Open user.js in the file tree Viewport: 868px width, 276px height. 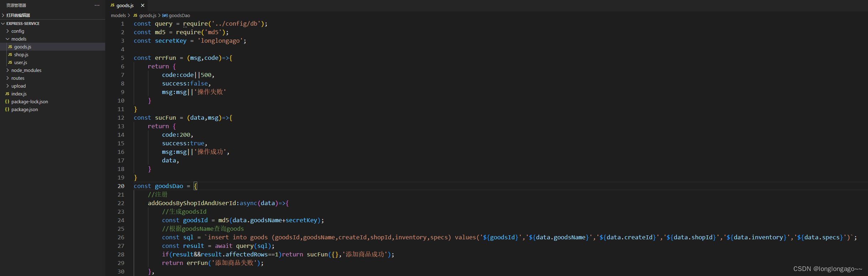click(x=52, y=62)
